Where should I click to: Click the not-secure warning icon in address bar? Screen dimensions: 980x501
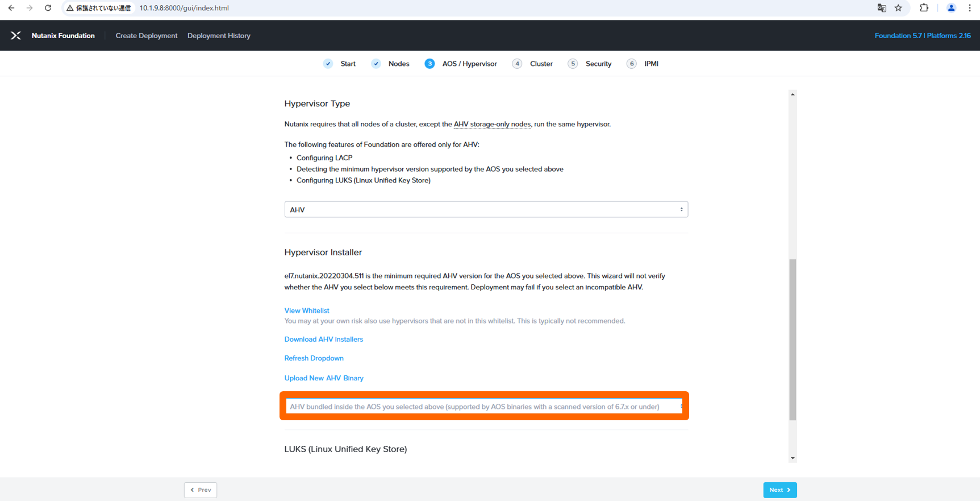70,8
